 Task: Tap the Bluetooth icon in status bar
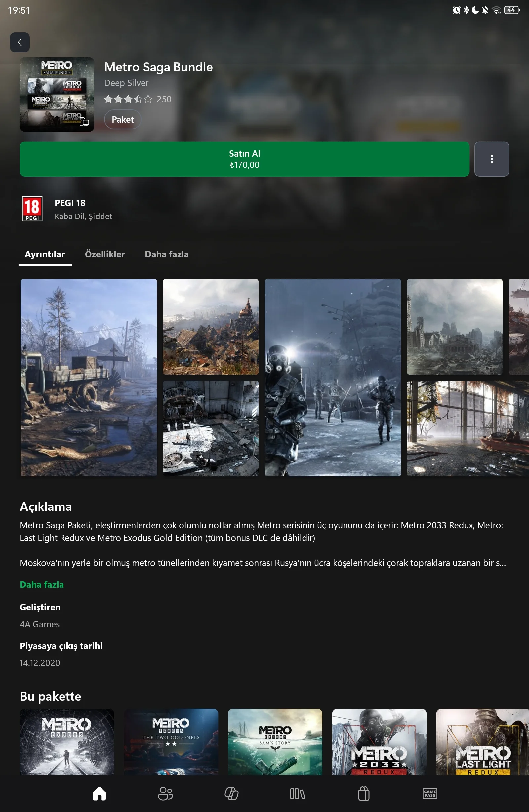466,10
